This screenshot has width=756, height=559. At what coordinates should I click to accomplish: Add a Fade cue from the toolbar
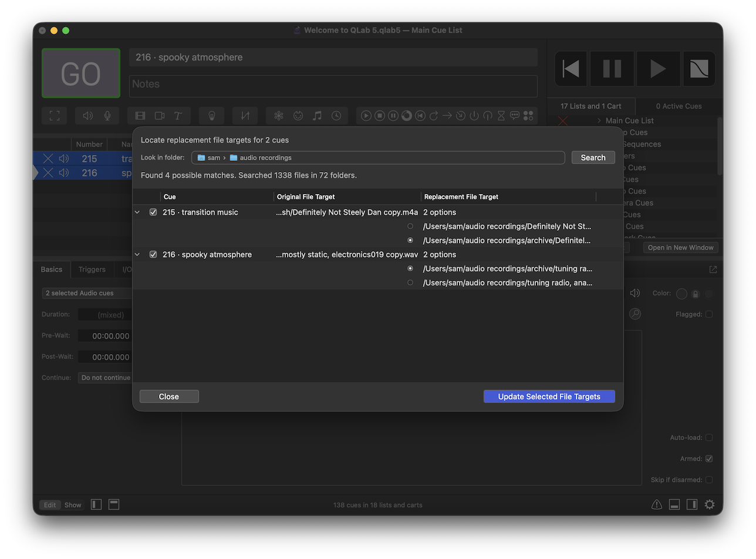click(x=245, y=116)
